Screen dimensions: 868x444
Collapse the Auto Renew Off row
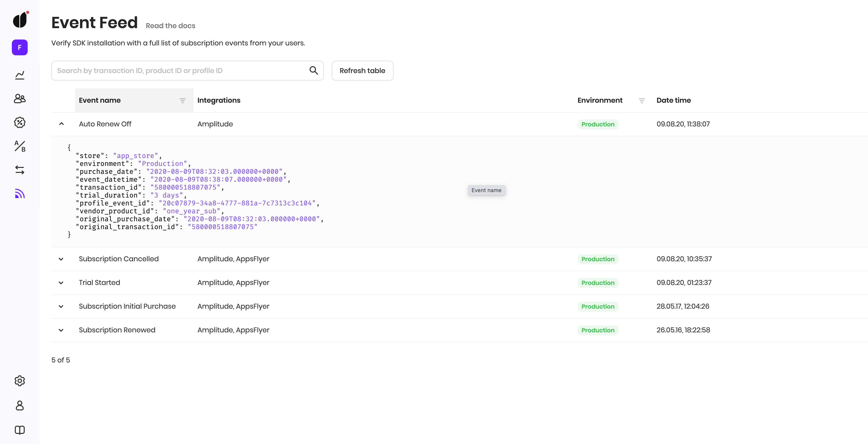pyautogui.click(x=61, y=124)
